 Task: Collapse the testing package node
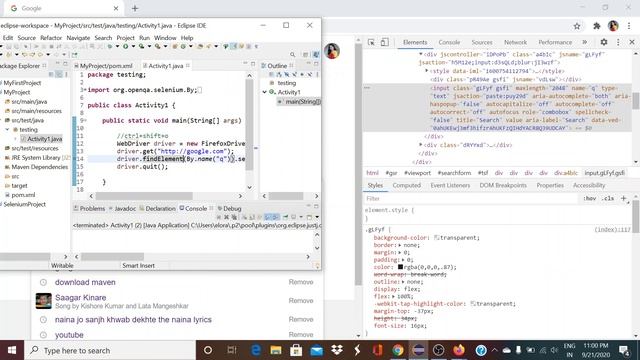click(7, 129)
